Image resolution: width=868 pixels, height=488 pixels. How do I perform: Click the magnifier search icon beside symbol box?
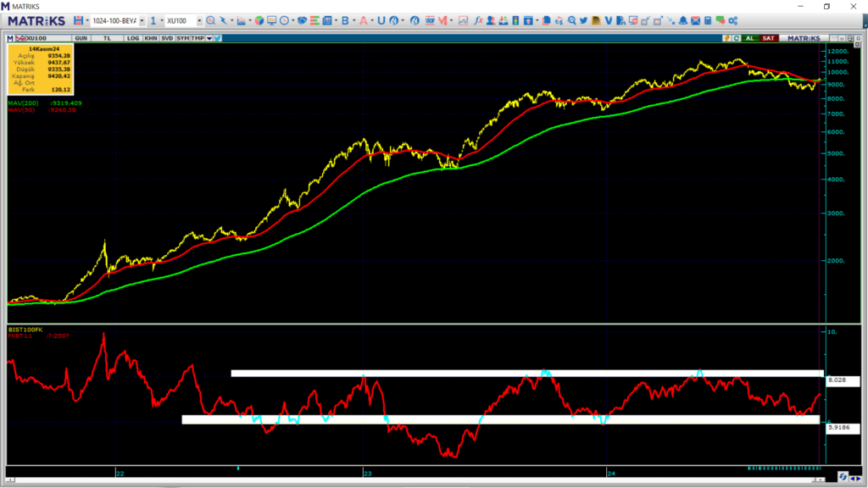(x=211, y=20)
